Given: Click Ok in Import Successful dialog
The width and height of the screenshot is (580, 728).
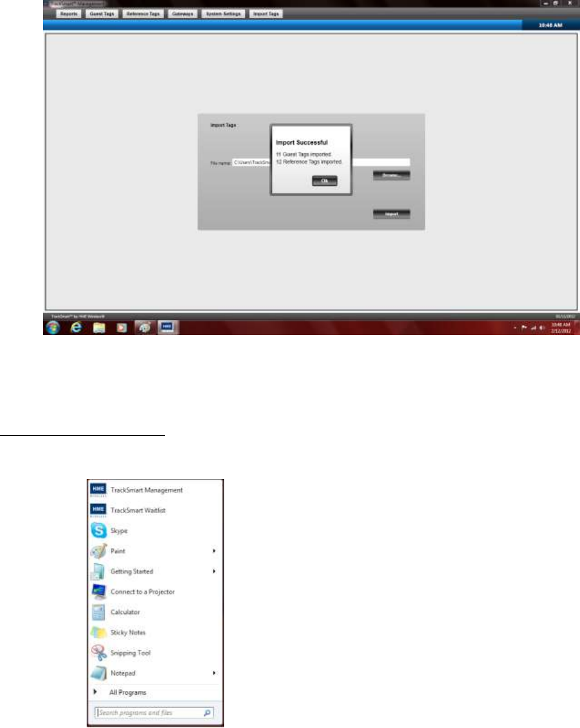Looking at the screenshot, I should tap(324, 180).
